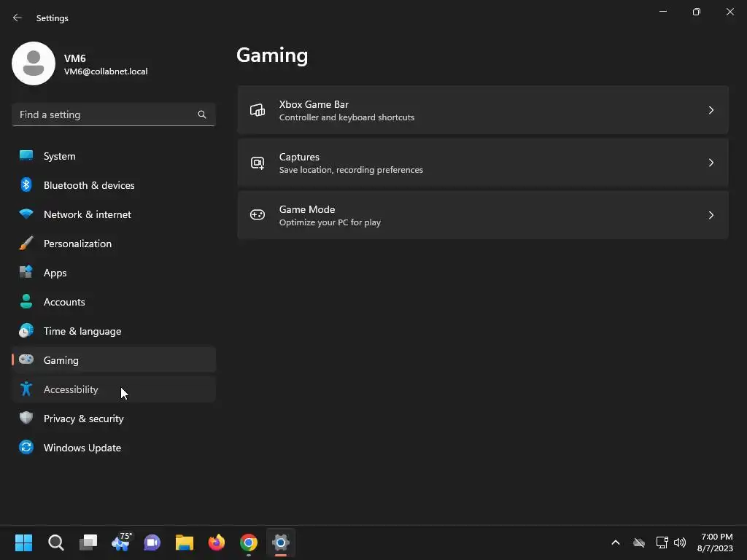Viewport: 747px width, 560px height.
Task: Open Accessibility settings
Action: 114,389
